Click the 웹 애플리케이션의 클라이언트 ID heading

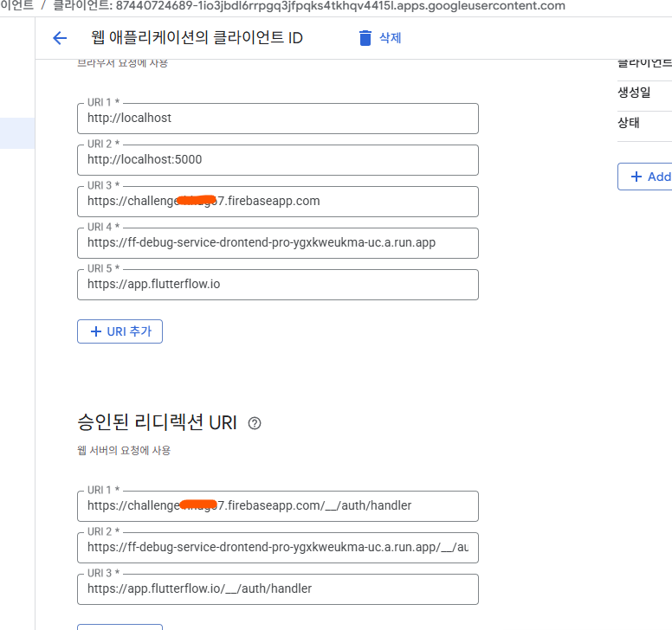coord(197,38)
